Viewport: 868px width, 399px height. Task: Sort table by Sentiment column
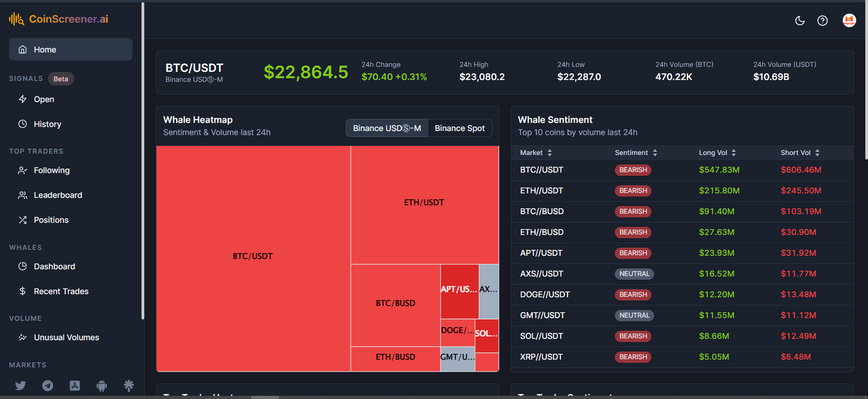pyautogui.click(x=636, y=153)
